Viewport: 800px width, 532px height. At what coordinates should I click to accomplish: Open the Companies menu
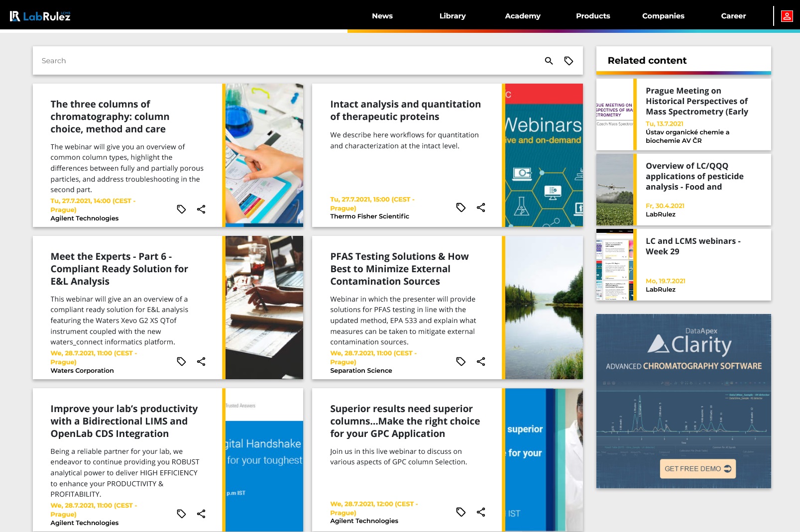pos(663,16)
